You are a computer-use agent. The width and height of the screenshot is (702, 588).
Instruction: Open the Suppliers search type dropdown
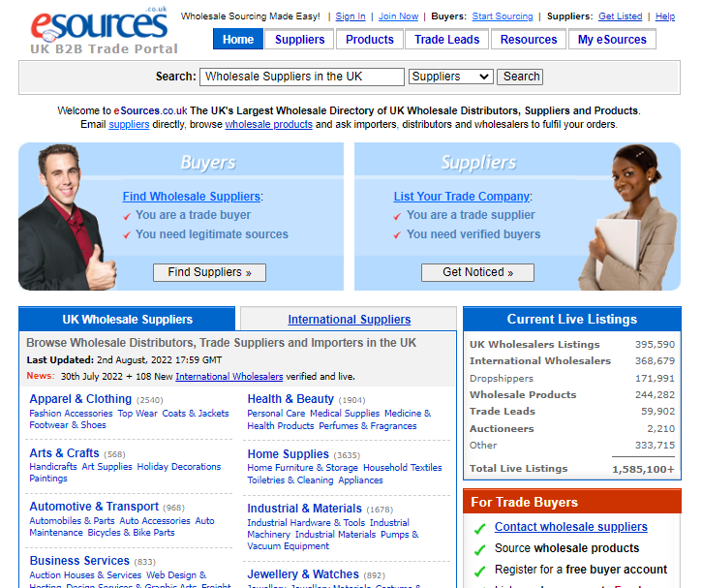click(x=451, y=77)
